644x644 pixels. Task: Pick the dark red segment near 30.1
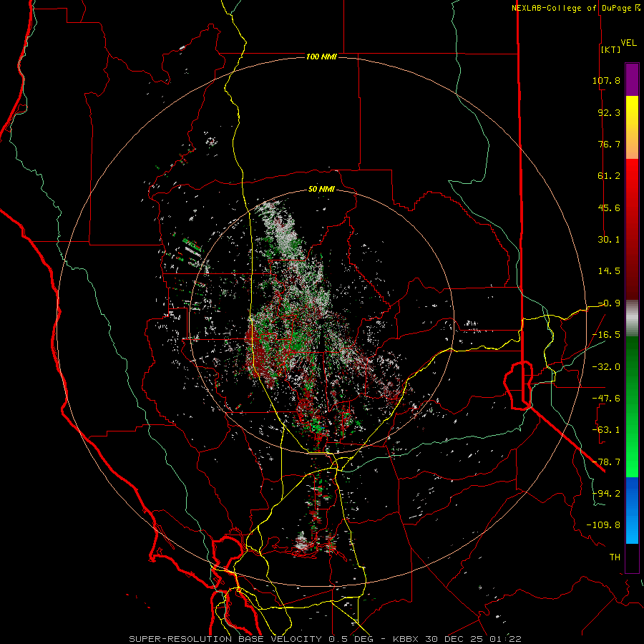click(x=632, y=240)
